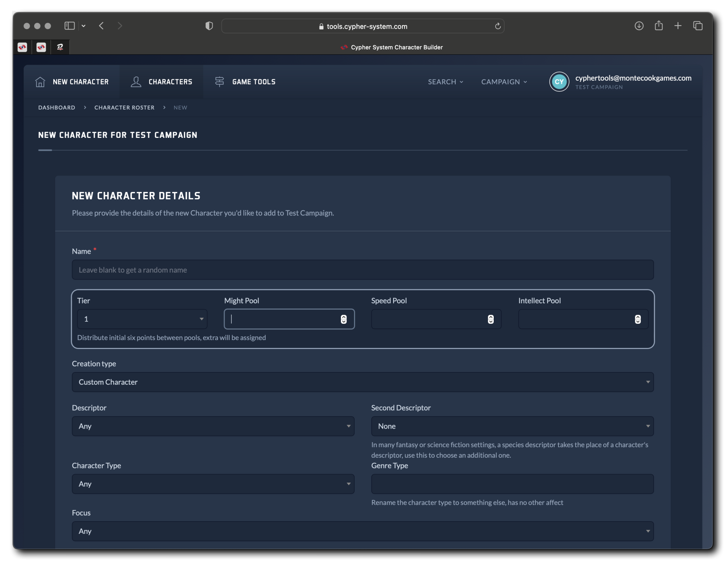Go to the Character Roster breadcrumb
Viewport: 728px width, 563px height.
pyautogui.click(x=124, y=107)
